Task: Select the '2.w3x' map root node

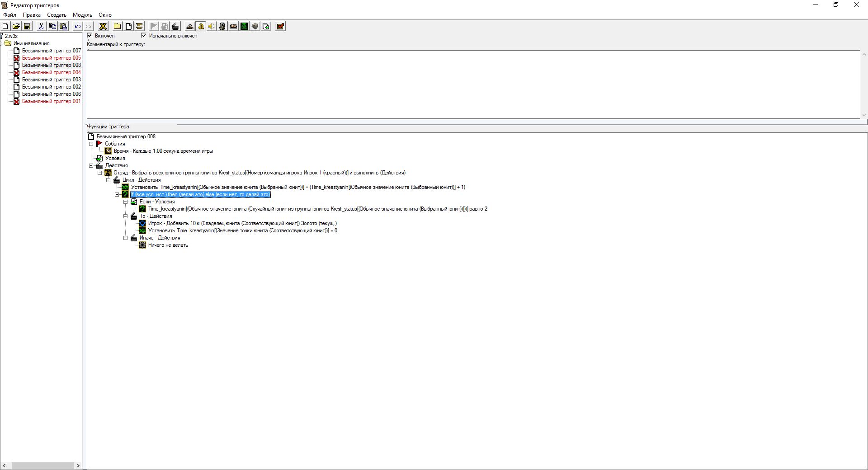Action: coord(11,36)
